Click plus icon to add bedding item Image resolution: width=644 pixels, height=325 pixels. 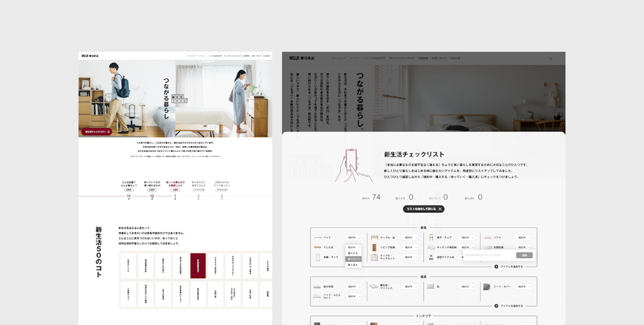click(496, 306)
